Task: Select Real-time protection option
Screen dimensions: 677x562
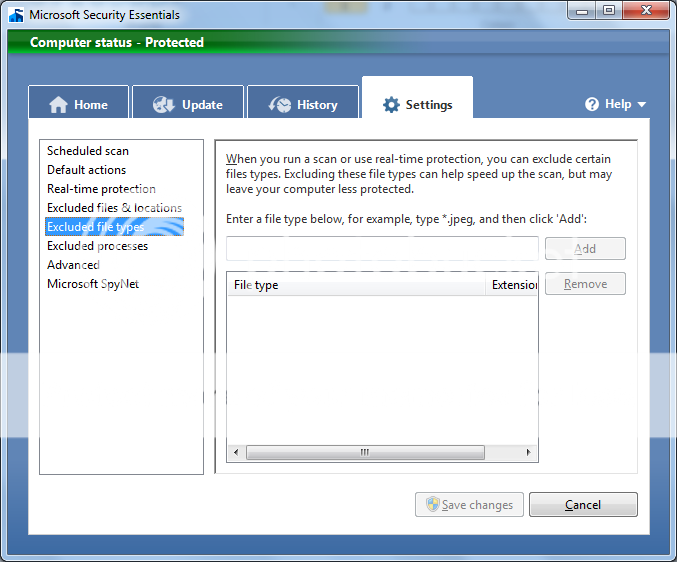Action: (x=101, y=189)
